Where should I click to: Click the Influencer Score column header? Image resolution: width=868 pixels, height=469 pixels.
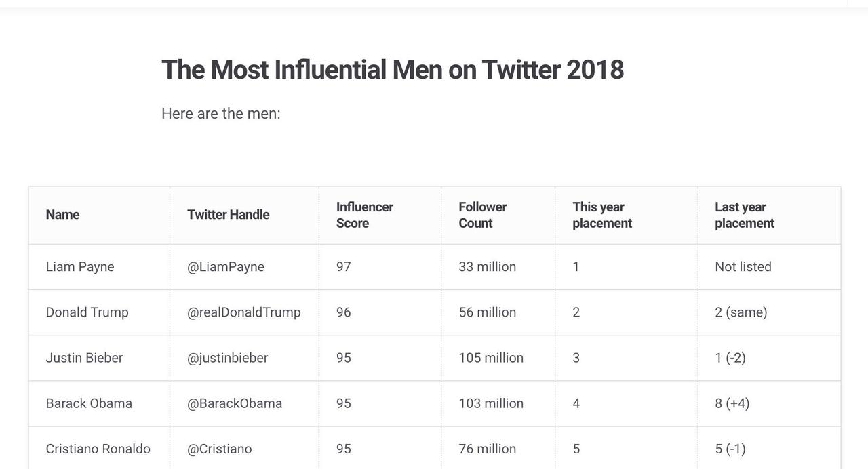click(364, 215)
